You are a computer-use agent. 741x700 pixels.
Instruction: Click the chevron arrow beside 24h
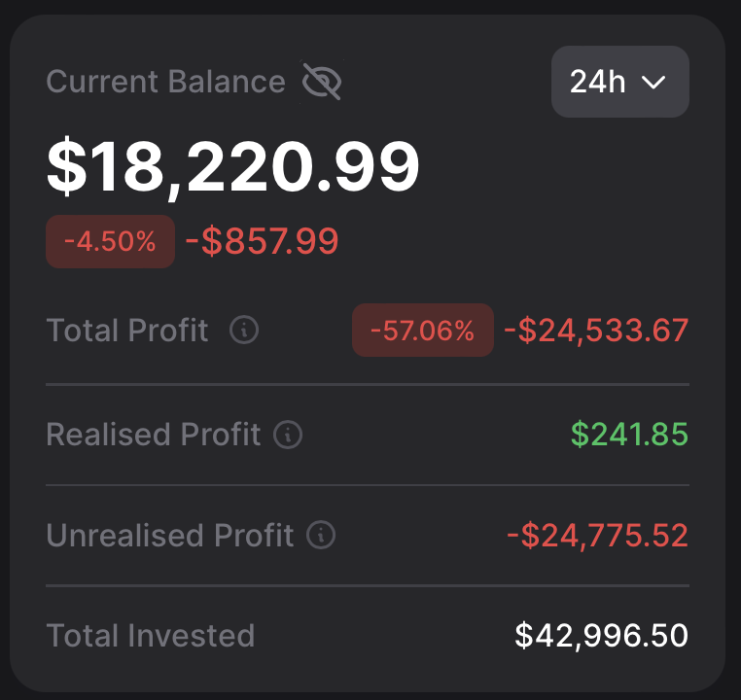653,83
